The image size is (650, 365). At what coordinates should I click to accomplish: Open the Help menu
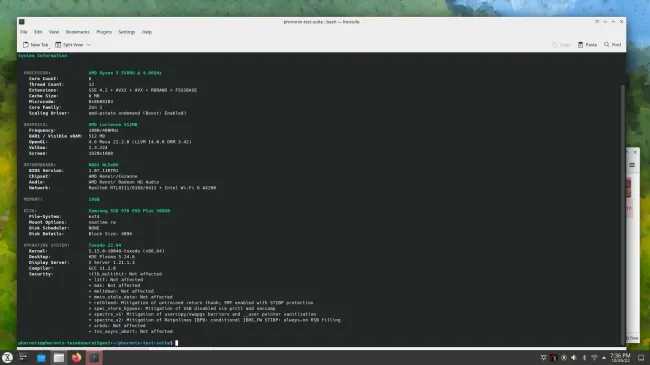tap(147, 32)
